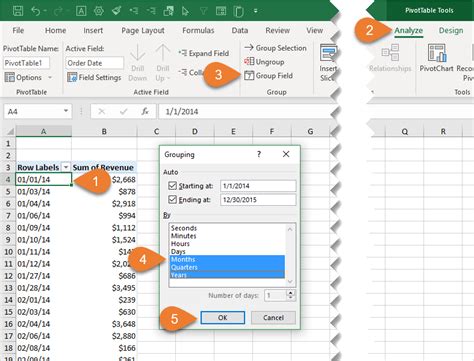Click the Name Box showing A4
Viewport: 474px width, 361px height.
click(33, 111)
